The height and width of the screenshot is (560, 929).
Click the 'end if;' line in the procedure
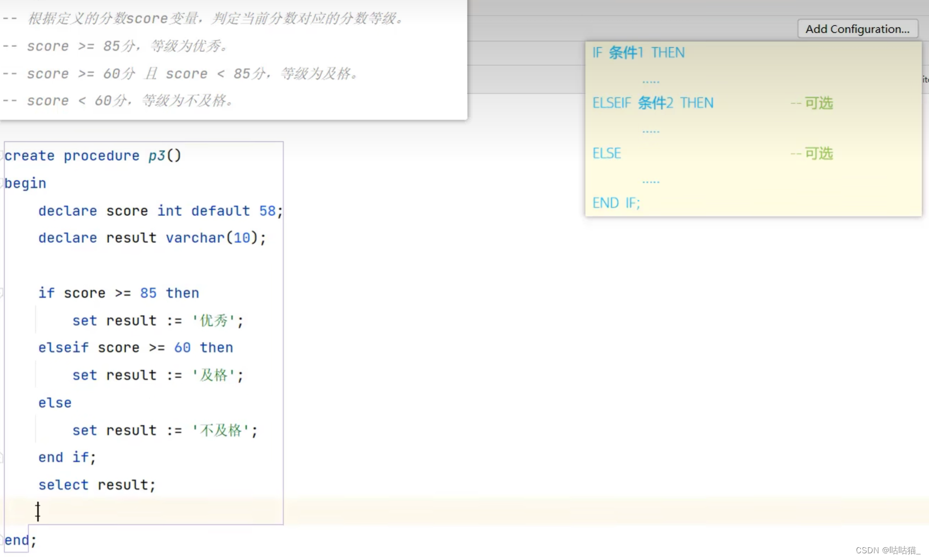(x=67, y=457)
